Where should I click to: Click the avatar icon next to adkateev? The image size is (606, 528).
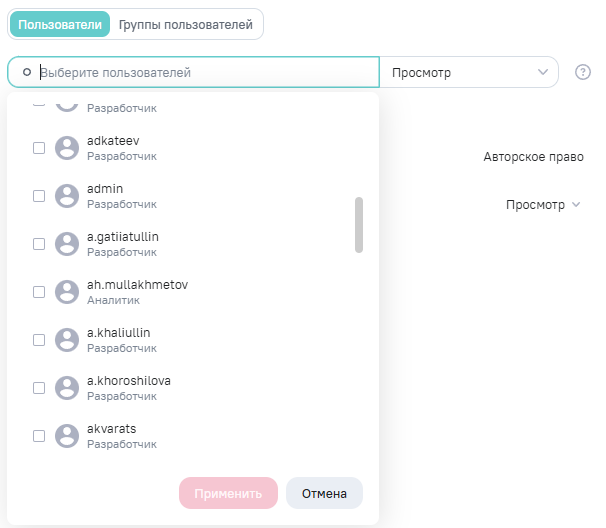pos(67,148)
